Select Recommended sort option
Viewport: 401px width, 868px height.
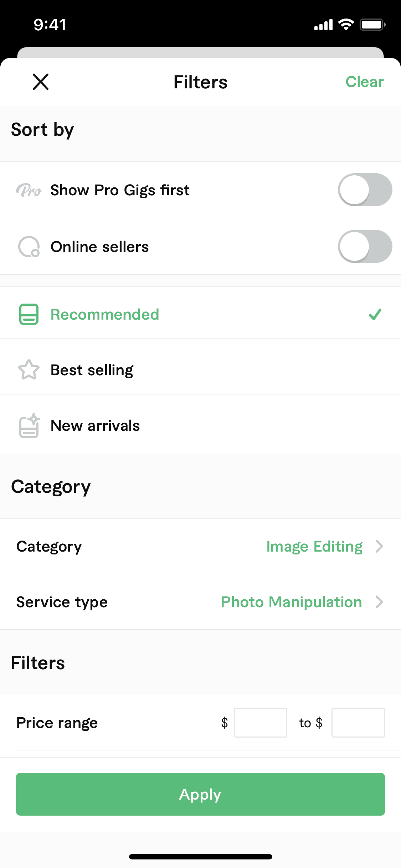[105, 314]
